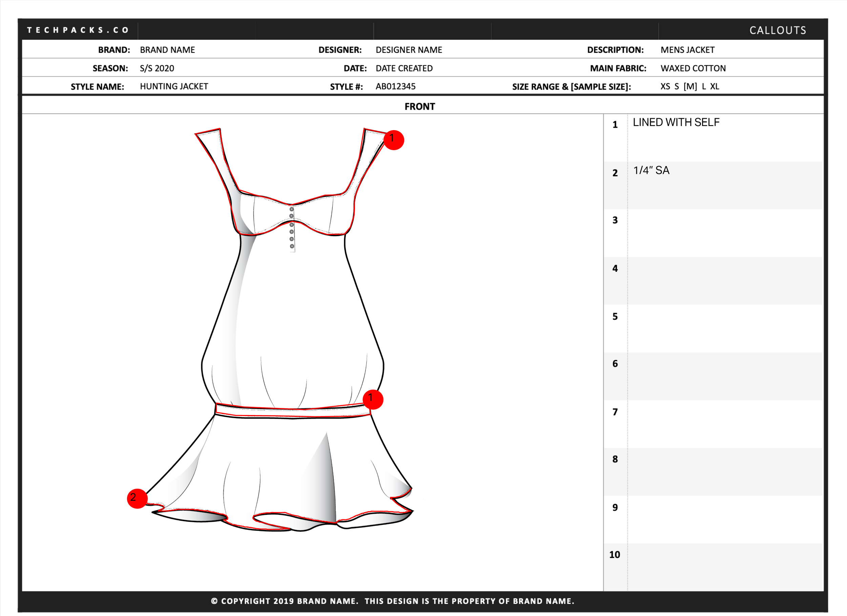
Task: Select the WAXED COTTON fabric field
Action: click(693, 68)
